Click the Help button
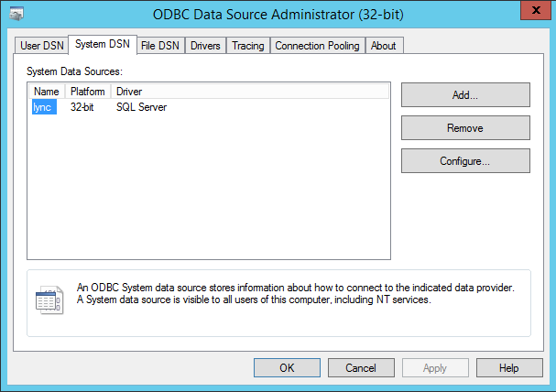 509,368
